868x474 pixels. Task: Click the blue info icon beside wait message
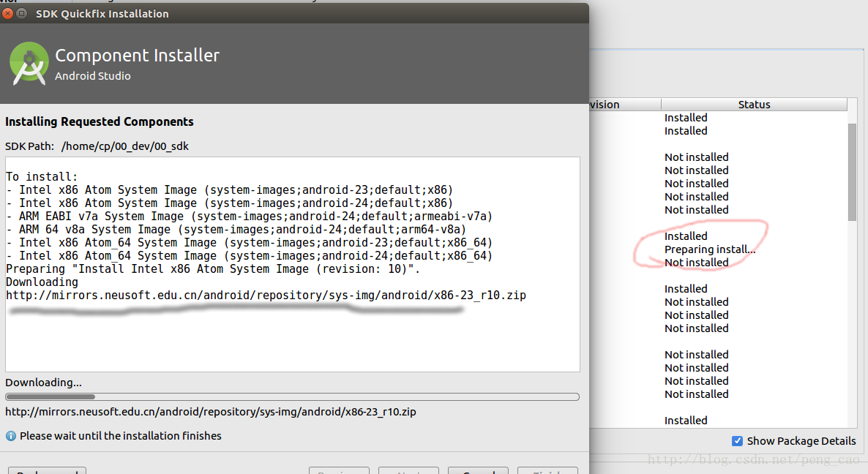(x=10, y=436)
